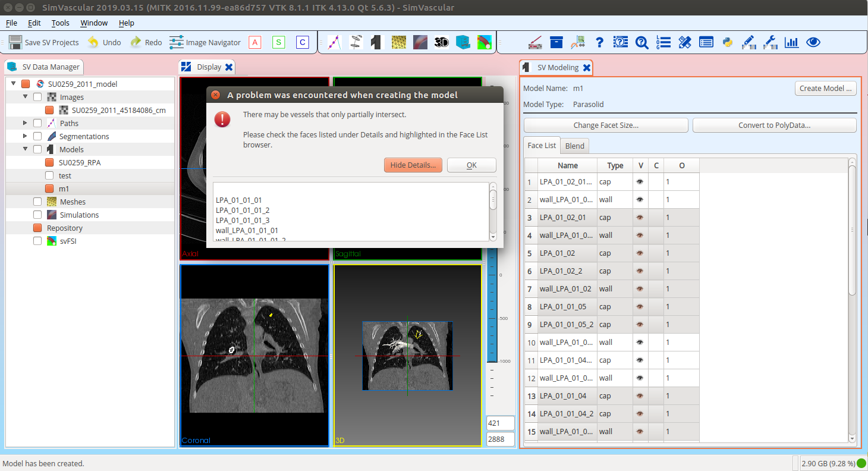Switch to the Blend tab

(x=574, y=146)
